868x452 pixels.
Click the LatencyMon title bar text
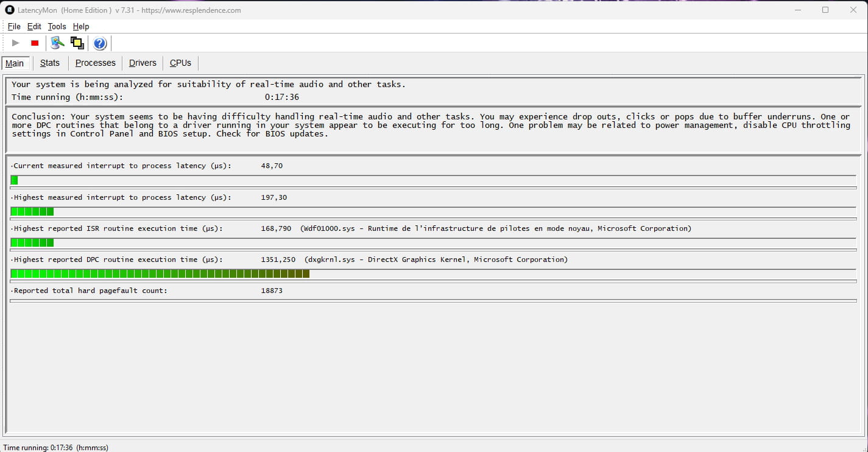[x=130, y=10]
